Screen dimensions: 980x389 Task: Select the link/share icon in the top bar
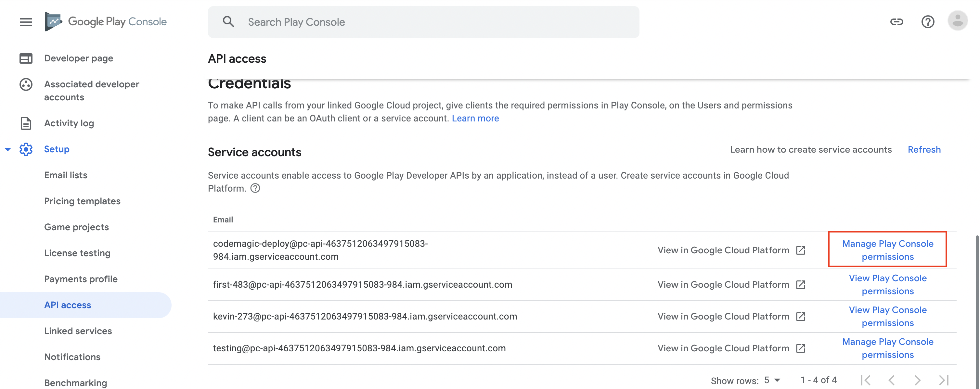click(x=897, y=22)
